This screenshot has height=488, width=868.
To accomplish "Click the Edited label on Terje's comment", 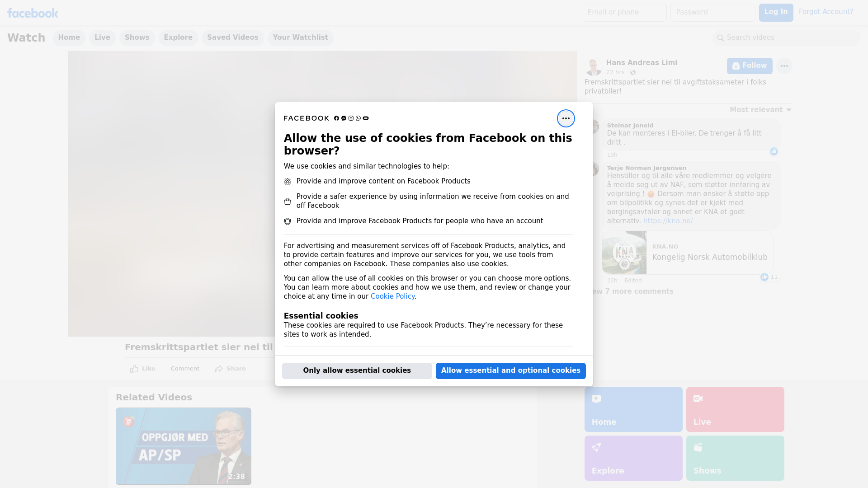I will point(633,281).
